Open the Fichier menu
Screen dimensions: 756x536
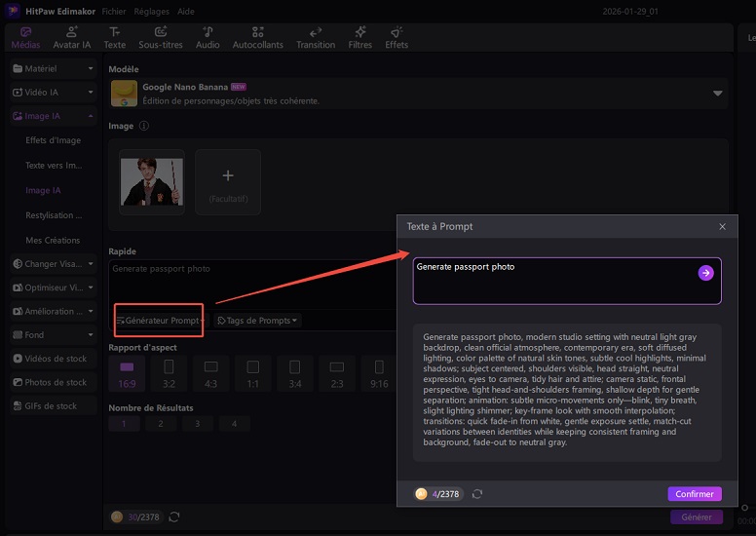[x=114, y=11]
